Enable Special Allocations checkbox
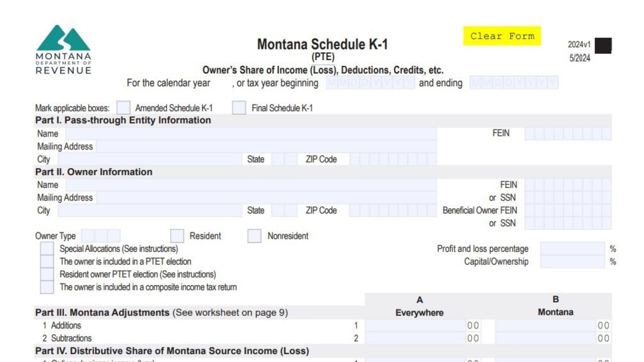 46,249
